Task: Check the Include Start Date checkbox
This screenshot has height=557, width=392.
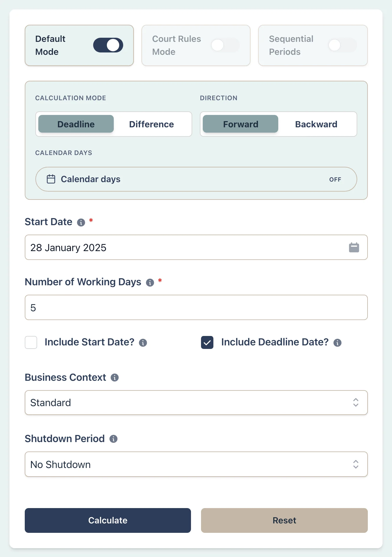Action: 31,342
